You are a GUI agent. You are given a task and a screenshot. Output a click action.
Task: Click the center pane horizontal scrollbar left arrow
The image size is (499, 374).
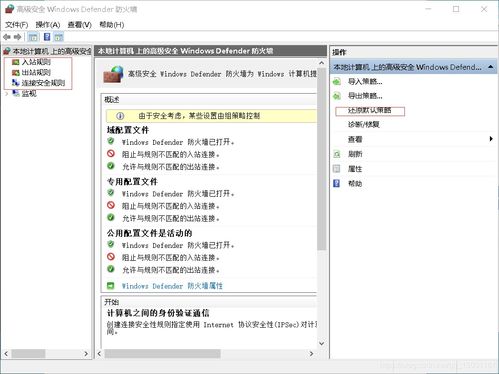pos(99,353)
